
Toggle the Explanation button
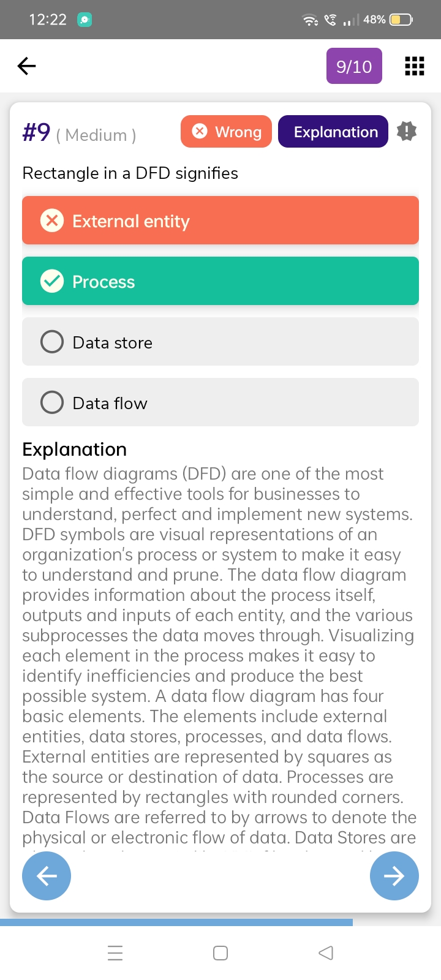[333, 132]
